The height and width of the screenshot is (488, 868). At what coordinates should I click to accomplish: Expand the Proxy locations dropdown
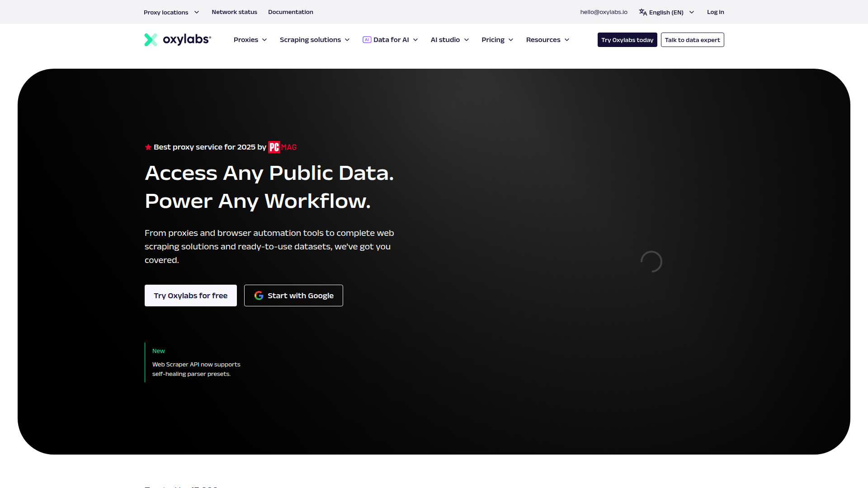pos(171,12)
